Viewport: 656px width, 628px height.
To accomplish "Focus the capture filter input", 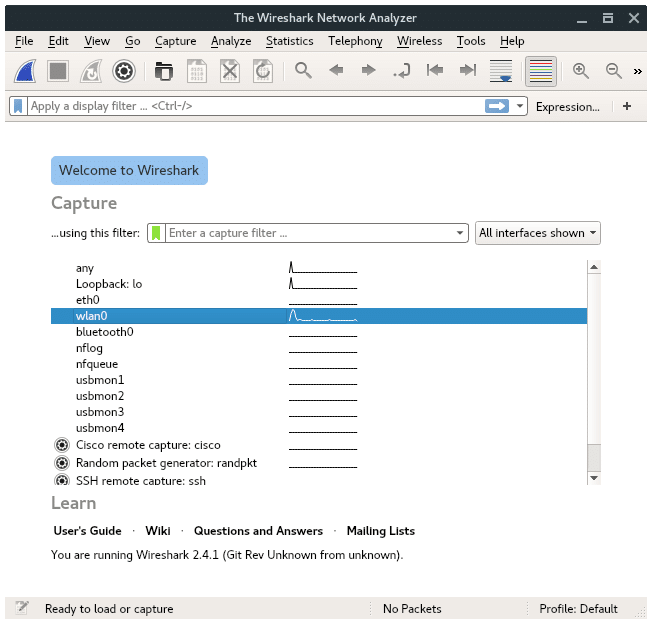I will 310,233.
